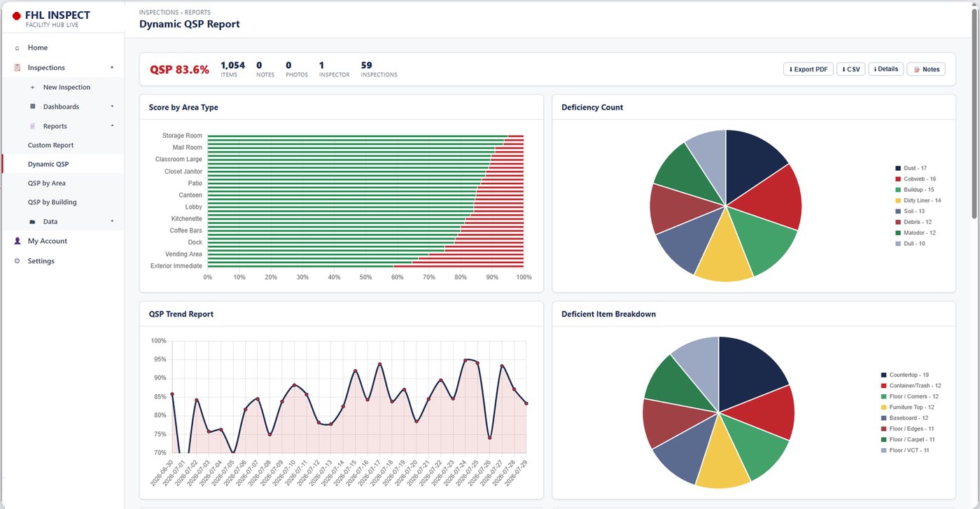Click the Inspections breadcrumb link
Screen dimensions: 980x509
[x=159, y=13]
